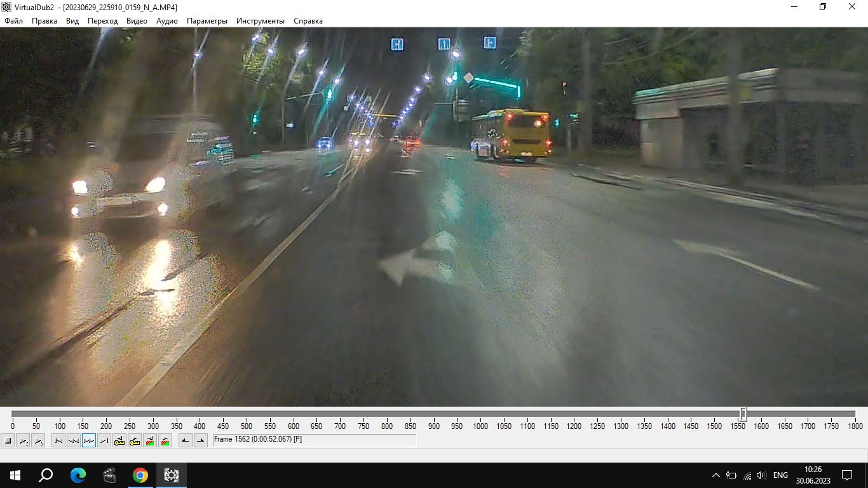The height and width of the screenshot is (488, 868).
Task: Click the timeline position slider handle
Action: tap(743, 414)
